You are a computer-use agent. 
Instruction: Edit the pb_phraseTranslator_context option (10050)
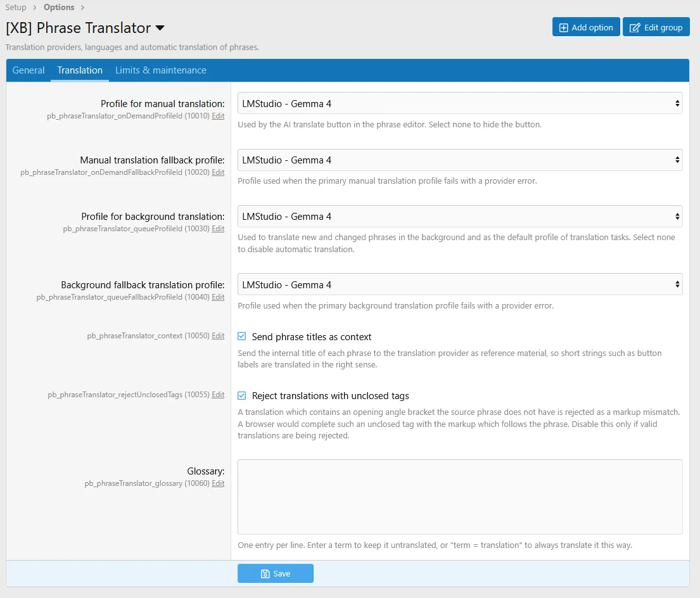coord(218,336)
